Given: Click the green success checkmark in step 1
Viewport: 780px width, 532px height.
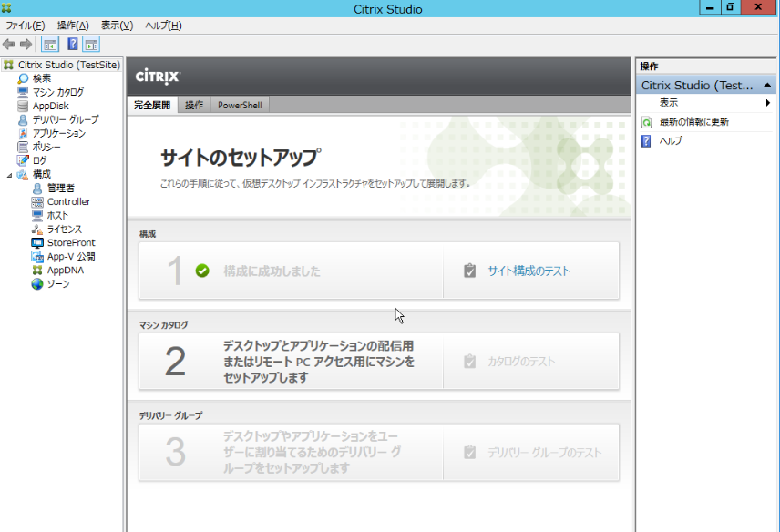Looking at the screenshot, I should 202,271.
